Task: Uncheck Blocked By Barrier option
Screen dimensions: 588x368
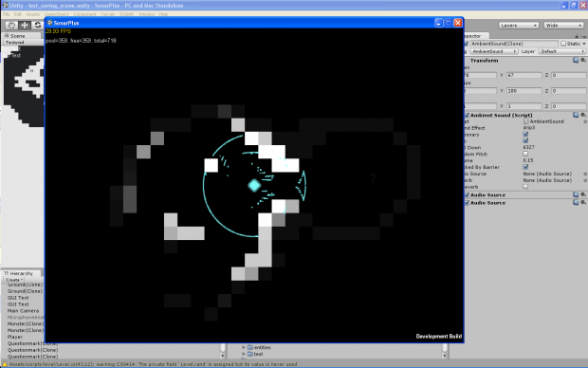Action: 525,167
